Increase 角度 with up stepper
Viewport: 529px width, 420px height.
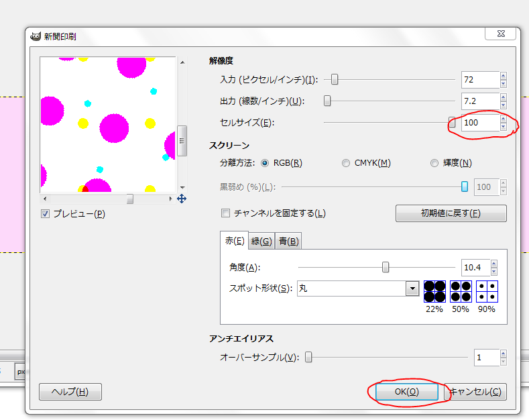494,264
